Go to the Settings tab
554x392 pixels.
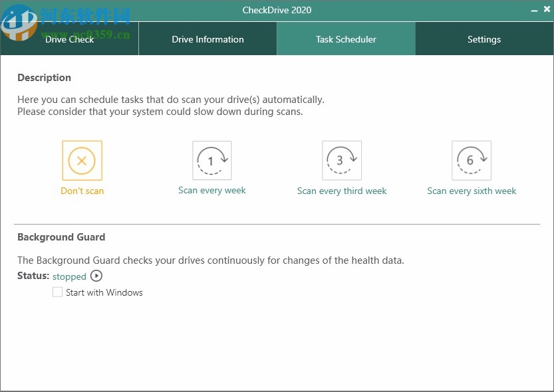(x=484, y=39)
